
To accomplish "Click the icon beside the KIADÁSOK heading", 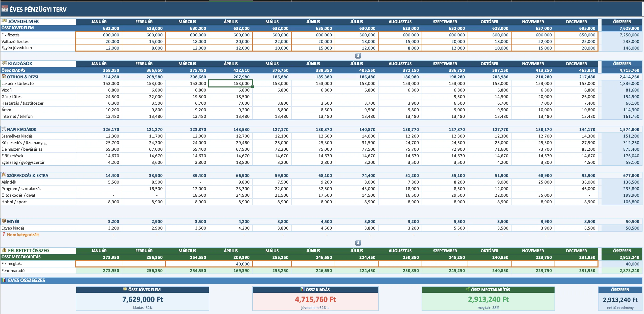I will (x=4, y=63).
